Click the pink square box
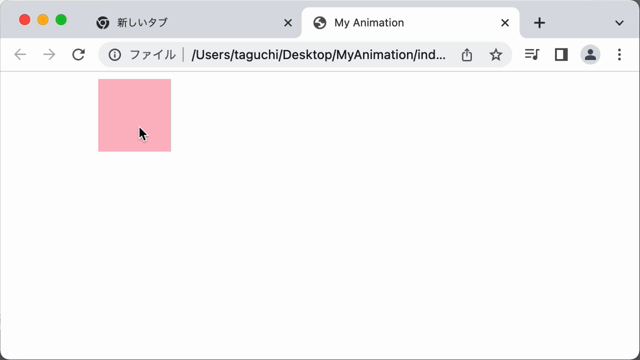Viewport: 640px width, 360px height. 134,115
